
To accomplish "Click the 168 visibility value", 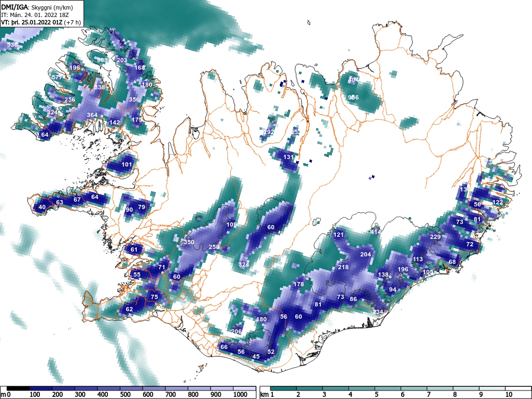I will (x=139, y=68).
